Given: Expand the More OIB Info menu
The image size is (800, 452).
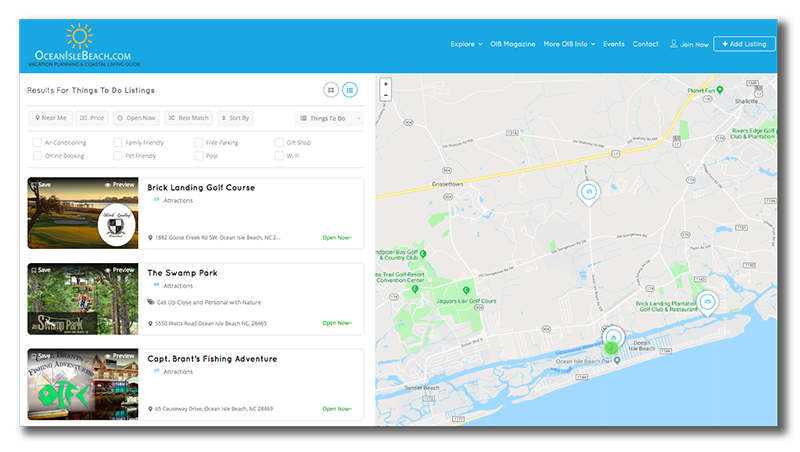Looking at the screenshot, I should click(569, 44).
